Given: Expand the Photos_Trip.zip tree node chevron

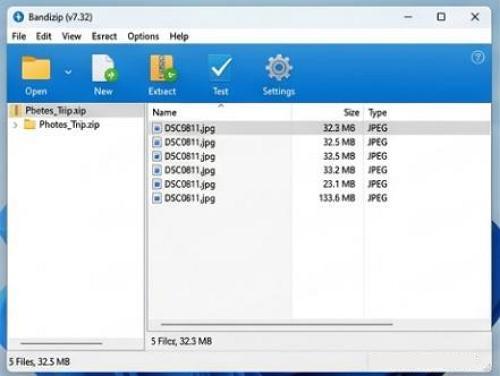Looking at the screenshot, I should coord(15,125).
